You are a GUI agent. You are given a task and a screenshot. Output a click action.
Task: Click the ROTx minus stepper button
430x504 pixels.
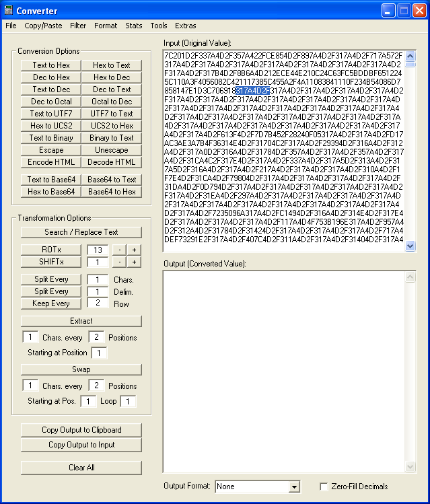point(118,250)
